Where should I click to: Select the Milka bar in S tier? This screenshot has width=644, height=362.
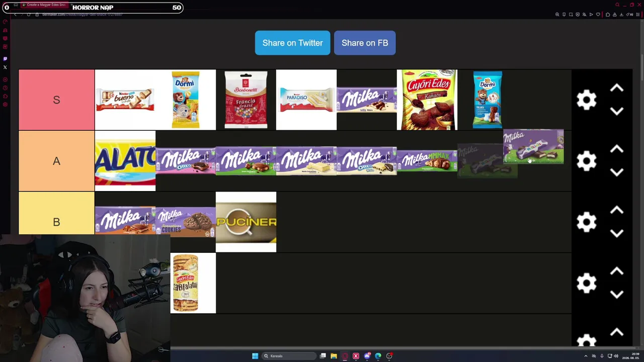(x=367, y=100)
